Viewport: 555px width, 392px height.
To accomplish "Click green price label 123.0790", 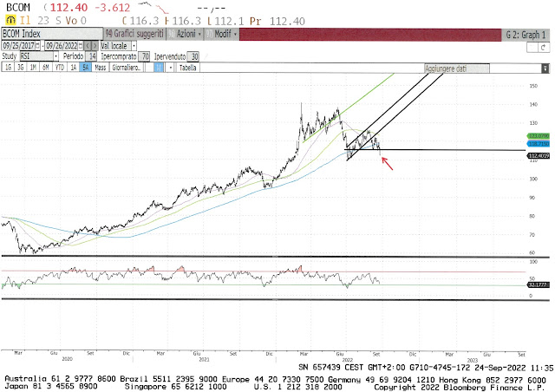I will point(539,136).
